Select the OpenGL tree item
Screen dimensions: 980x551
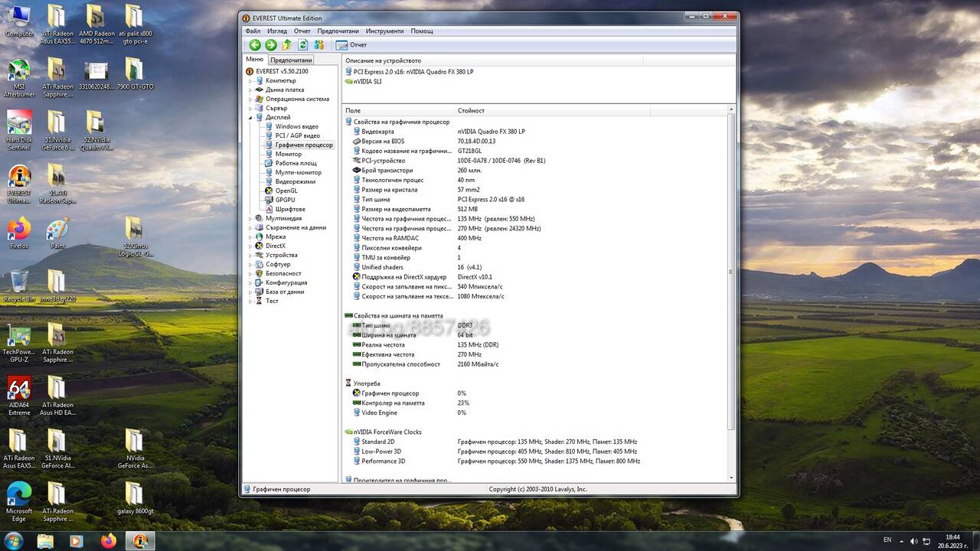coord(286,191)
